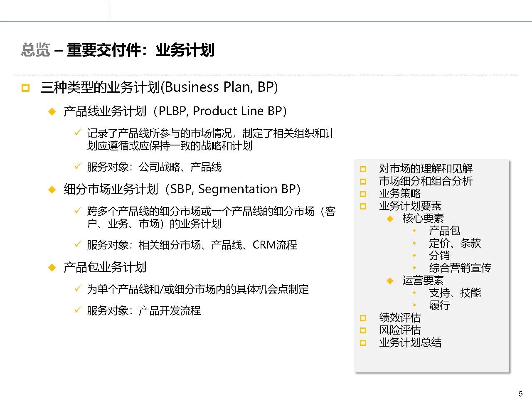Select the diamond bullet next to 细分市场业务计划

pyautogui.click(x=52, y=190)
